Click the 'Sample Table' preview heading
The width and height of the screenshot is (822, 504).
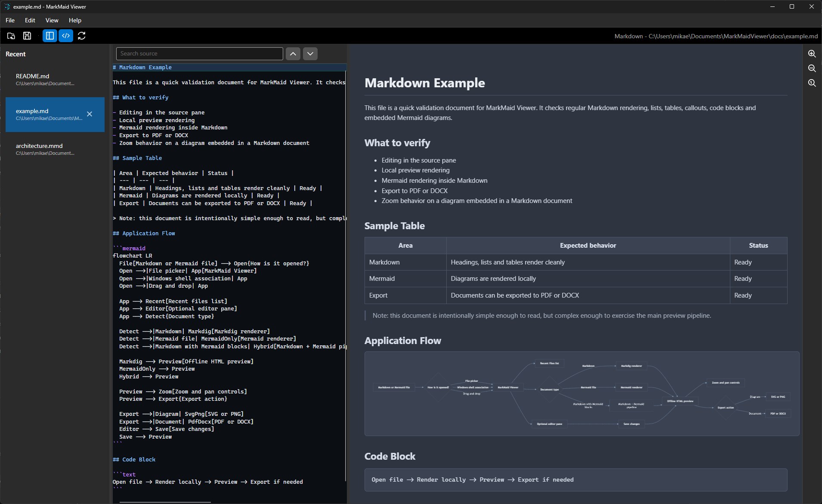coord(395,226)
